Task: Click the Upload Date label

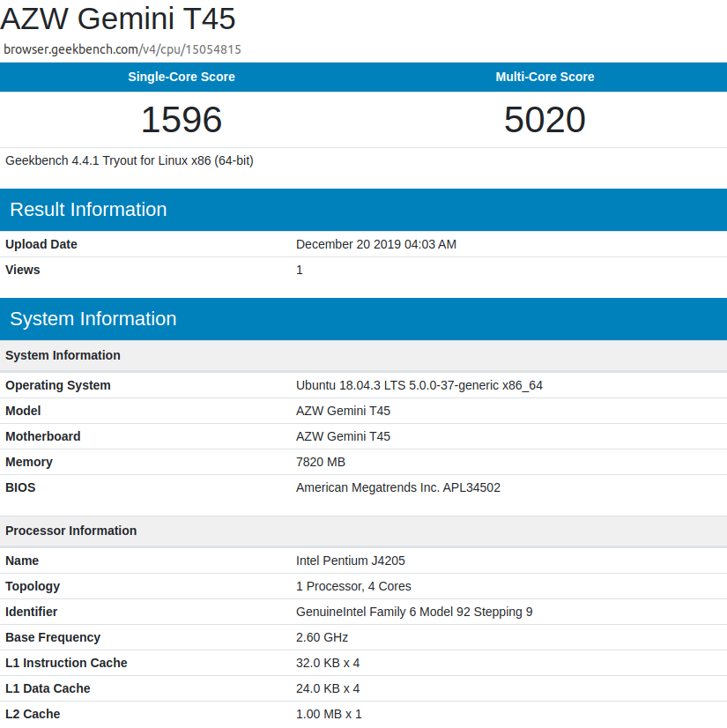Action: coord(41,244)
